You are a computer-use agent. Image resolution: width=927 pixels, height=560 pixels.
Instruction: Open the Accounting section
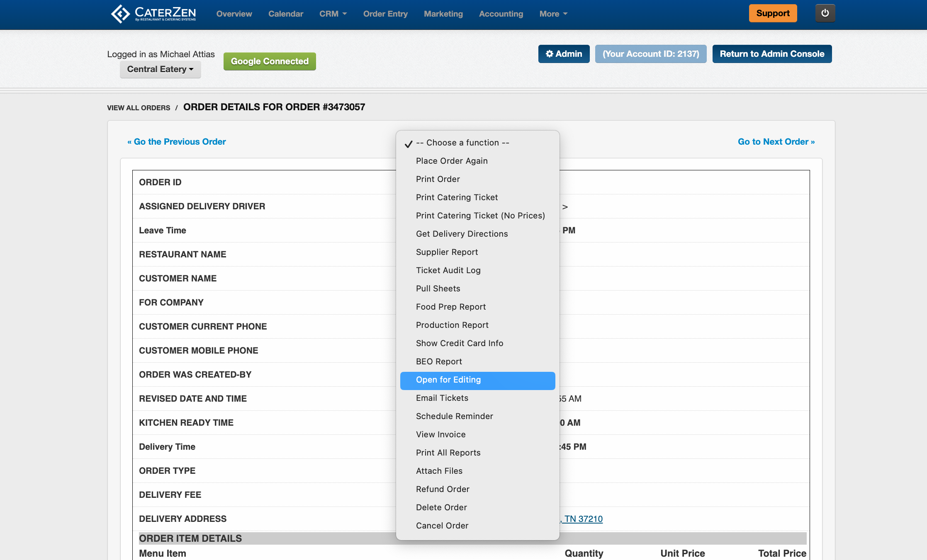coord(501,14)
